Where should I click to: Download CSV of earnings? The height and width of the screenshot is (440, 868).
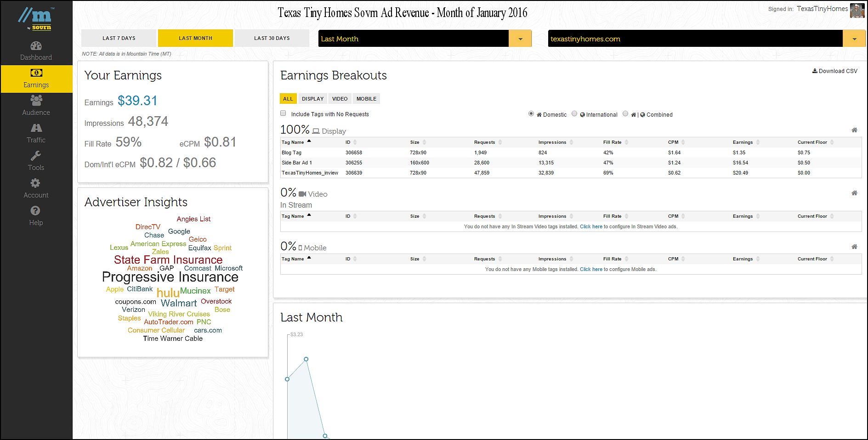(x=834, y=71)
